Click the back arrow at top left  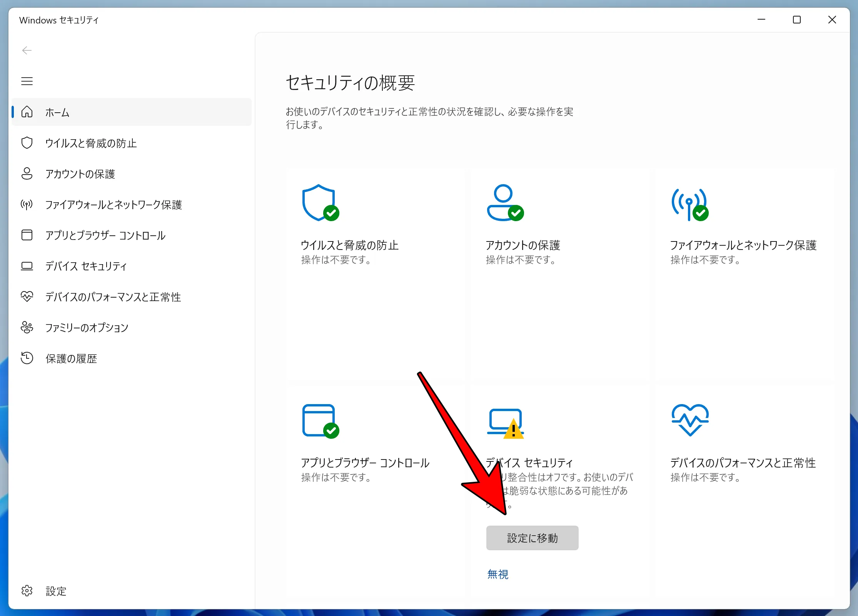[27, 50]
